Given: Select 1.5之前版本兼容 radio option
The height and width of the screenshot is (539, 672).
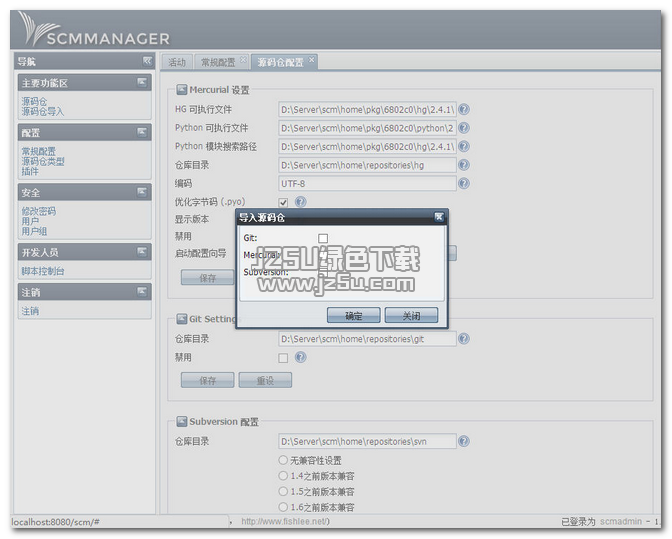Looking at the screenshot, I should (283, 491).
